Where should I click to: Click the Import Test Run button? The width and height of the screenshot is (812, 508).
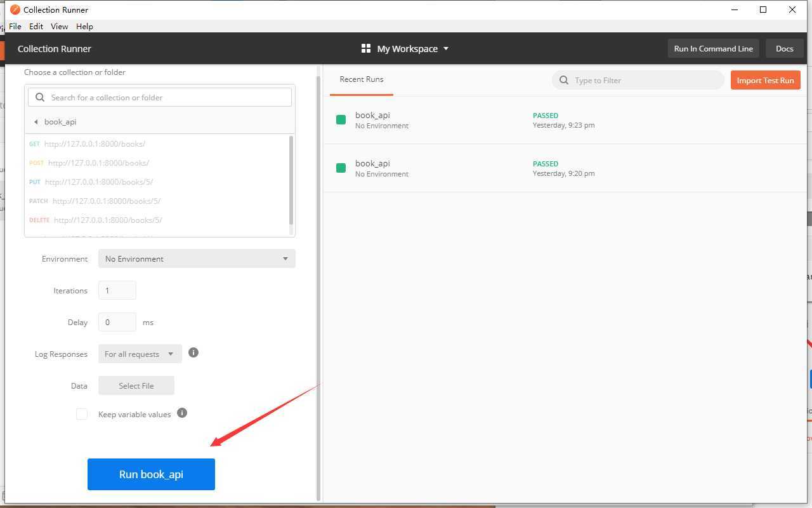pyautogui.click(x=765, y=80)
